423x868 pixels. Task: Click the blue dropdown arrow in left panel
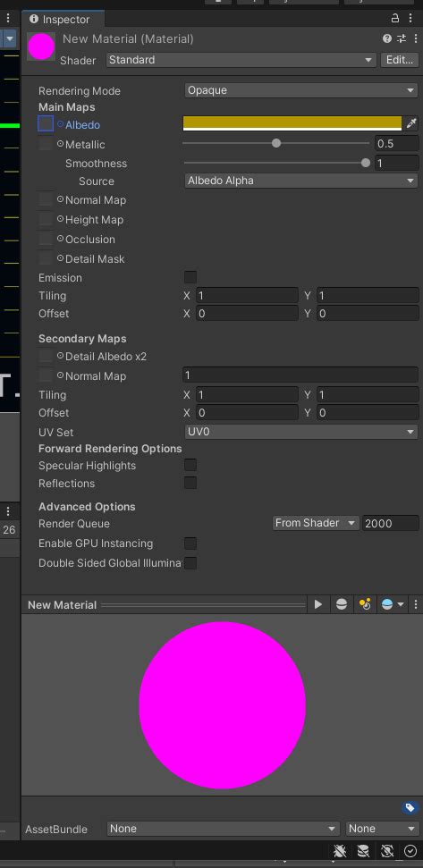pyautogui.click(x=10, y=38)
